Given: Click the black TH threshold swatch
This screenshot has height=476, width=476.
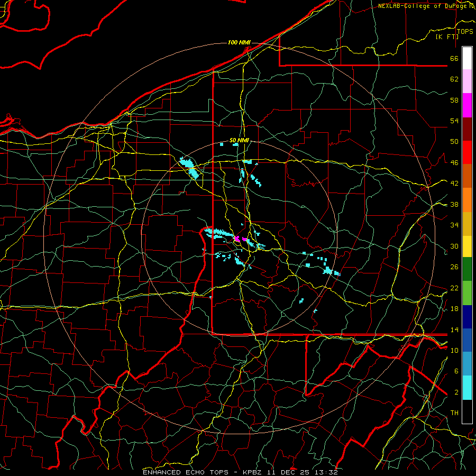Looking at the screenshot, I should pyautogui.click(x=467, y=411).
